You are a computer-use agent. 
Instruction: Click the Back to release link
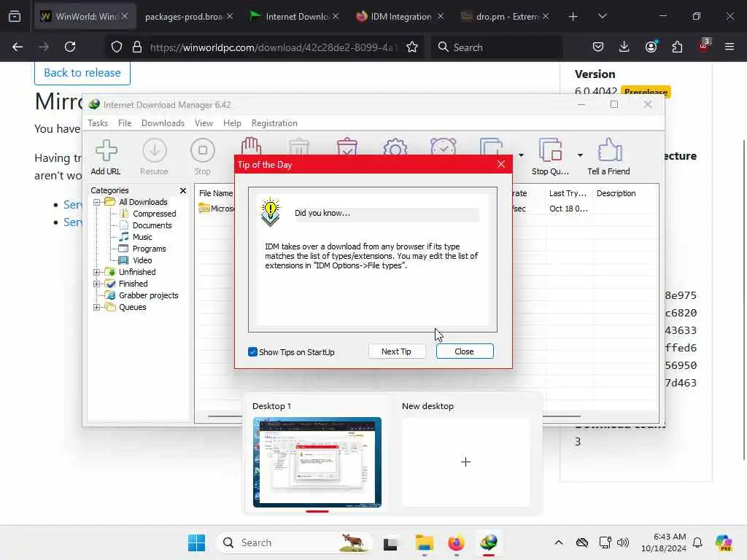click(x=82, y=73)
